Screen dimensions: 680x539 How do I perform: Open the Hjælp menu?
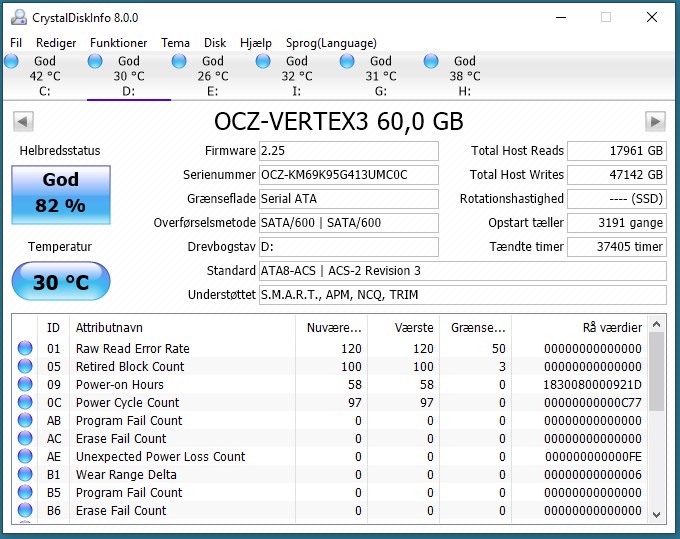pyautogui.click(x=256, y=43)
